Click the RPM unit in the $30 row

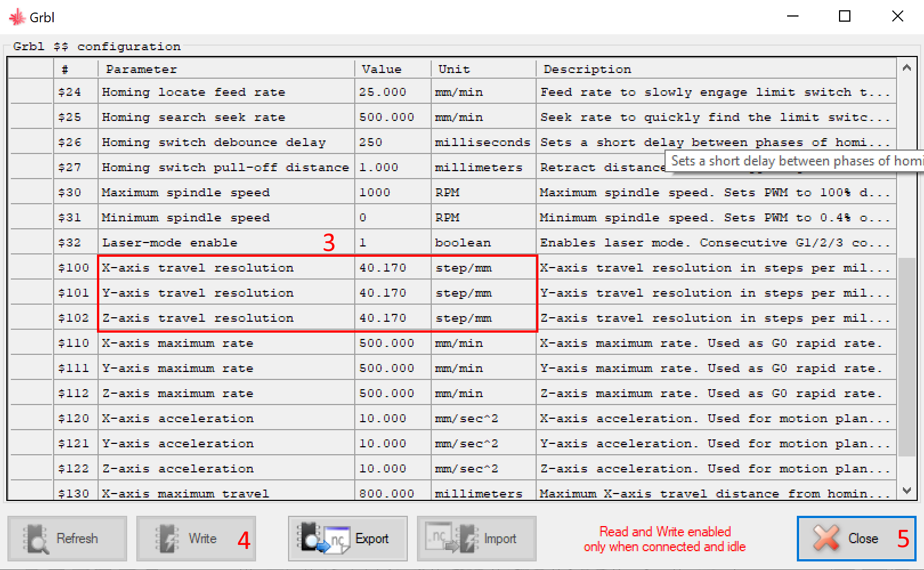484,192
